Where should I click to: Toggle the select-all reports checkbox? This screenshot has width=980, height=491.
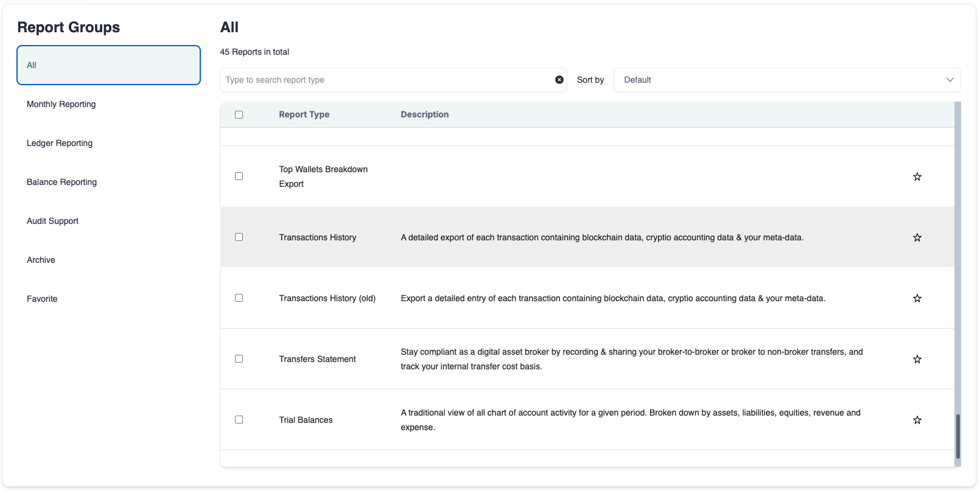tap(239, 114)
